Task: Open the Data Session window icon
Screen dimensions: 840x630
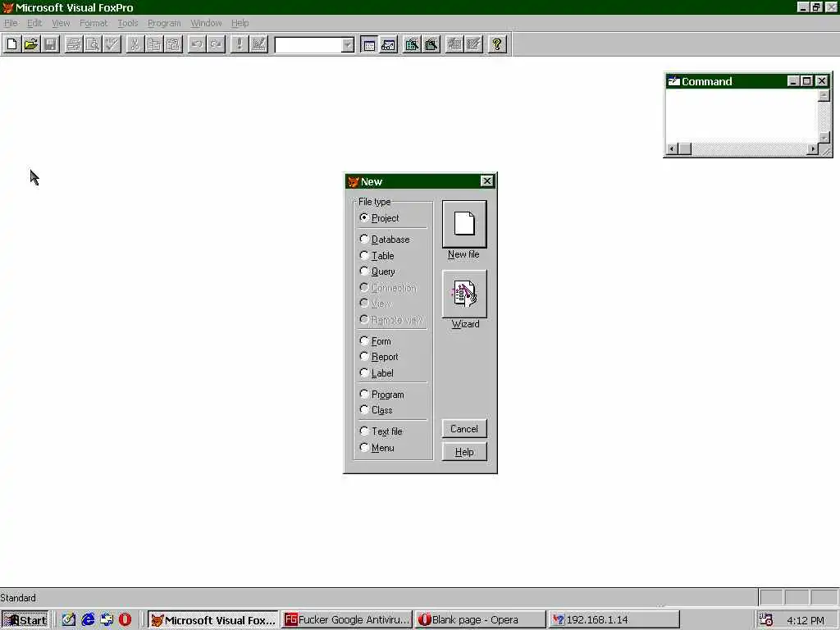Action: pyautogui.click(x=388, y=44)
